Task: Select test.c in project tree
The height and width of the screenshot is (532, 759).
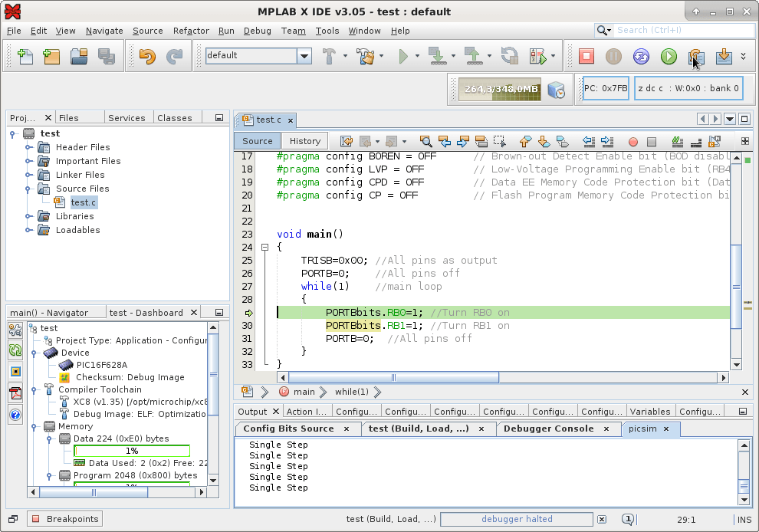Action: 83,202
